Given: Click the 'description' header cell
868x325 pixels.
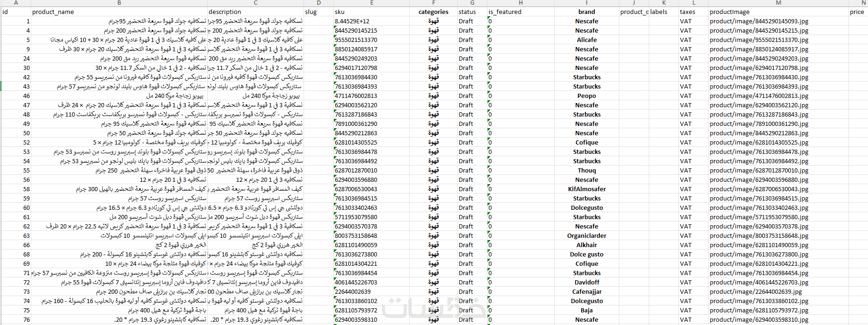Looking at the screenshot, I should click(256, 12).
